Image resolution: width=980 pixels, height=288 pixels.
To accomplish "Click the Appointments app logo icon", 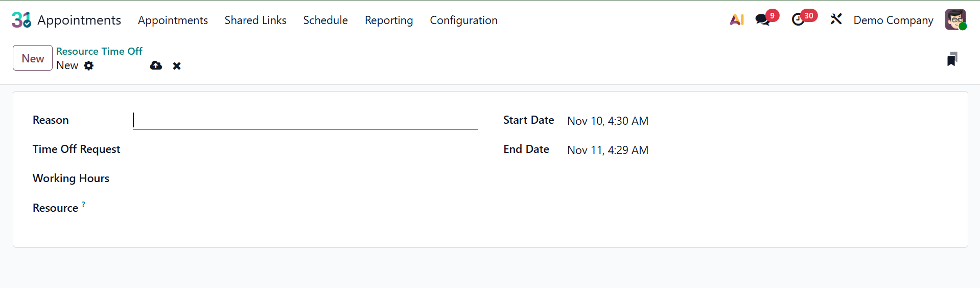I will (21, 20).
